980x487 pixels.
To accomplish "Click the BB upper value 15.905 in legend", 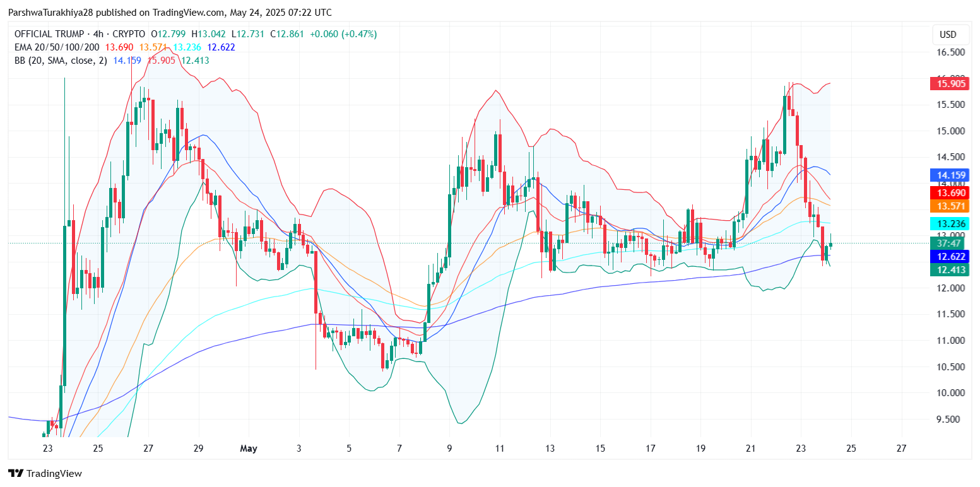I will pos(160,61).
